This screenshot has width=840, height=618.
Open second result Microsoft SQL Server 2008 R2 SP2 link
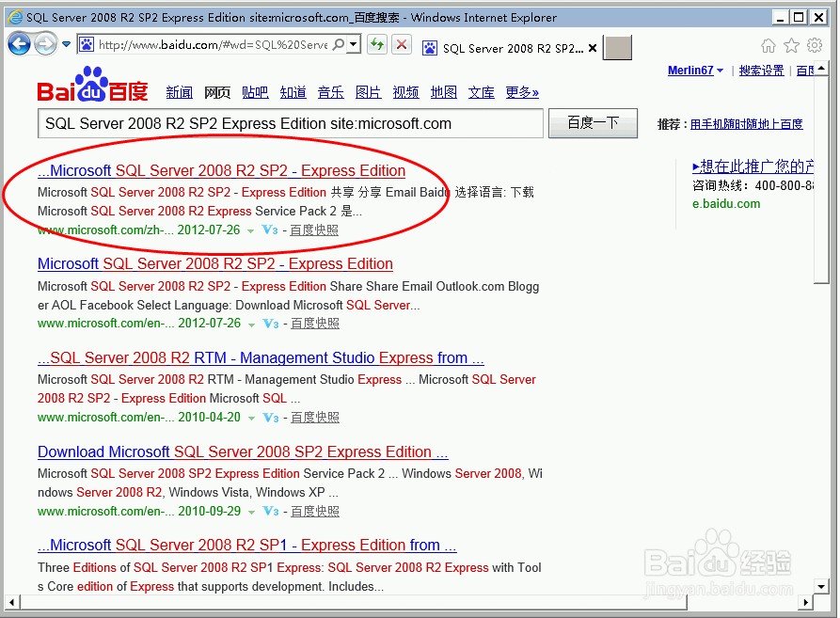point(215,264)
